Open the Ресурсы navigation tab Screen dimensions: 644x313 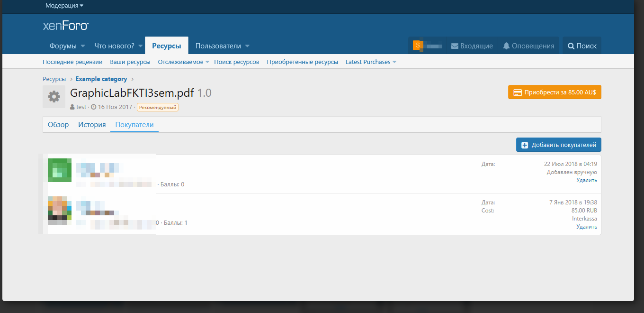coord(166,46)
